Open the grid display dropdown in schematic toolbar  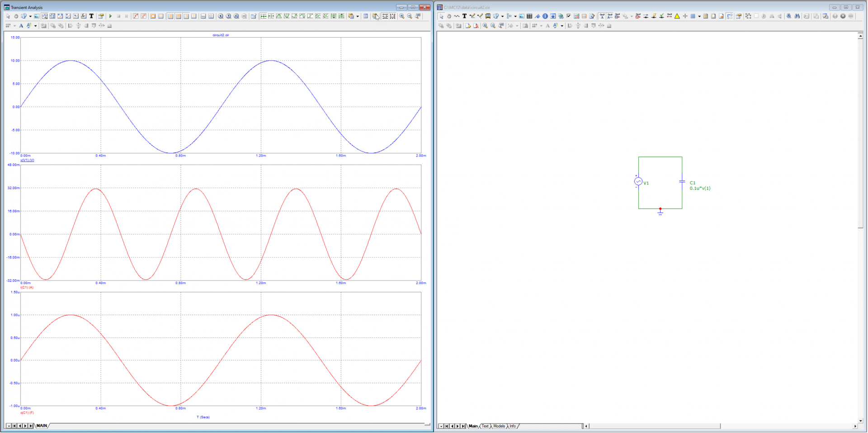click(x=699, y=16)
